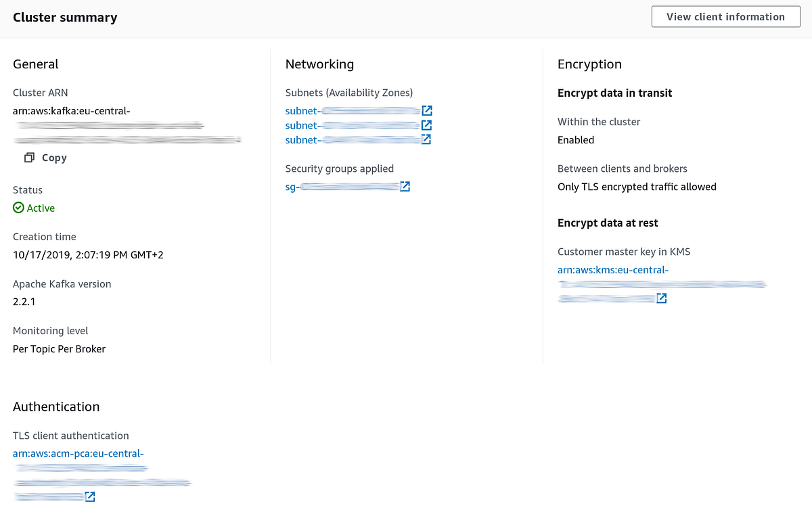Click the Active status label

click(x=41, y=208)
